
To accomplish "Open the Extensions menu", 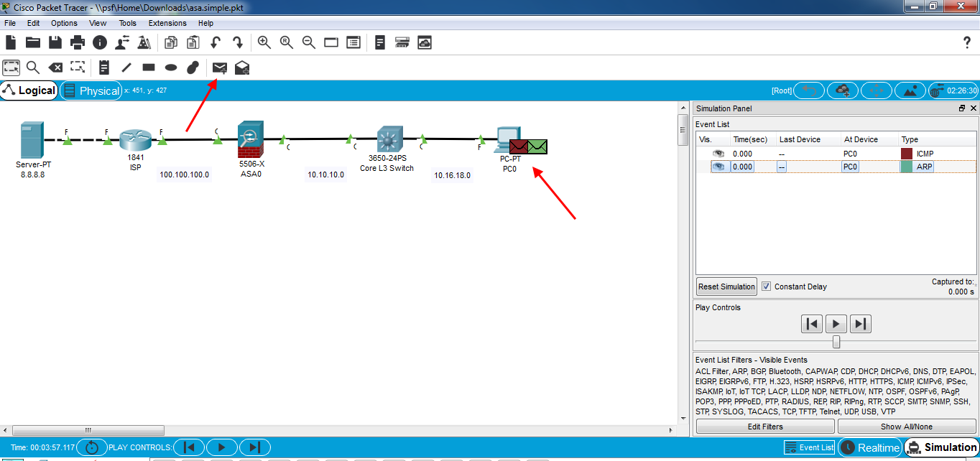I will pos(167,22).
